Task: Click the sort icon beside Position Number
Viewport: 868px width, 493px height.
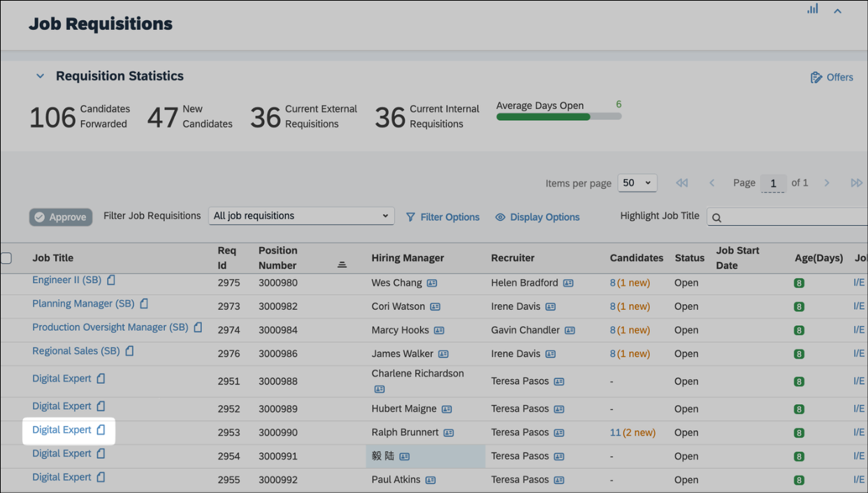Action: coord(342,264)
